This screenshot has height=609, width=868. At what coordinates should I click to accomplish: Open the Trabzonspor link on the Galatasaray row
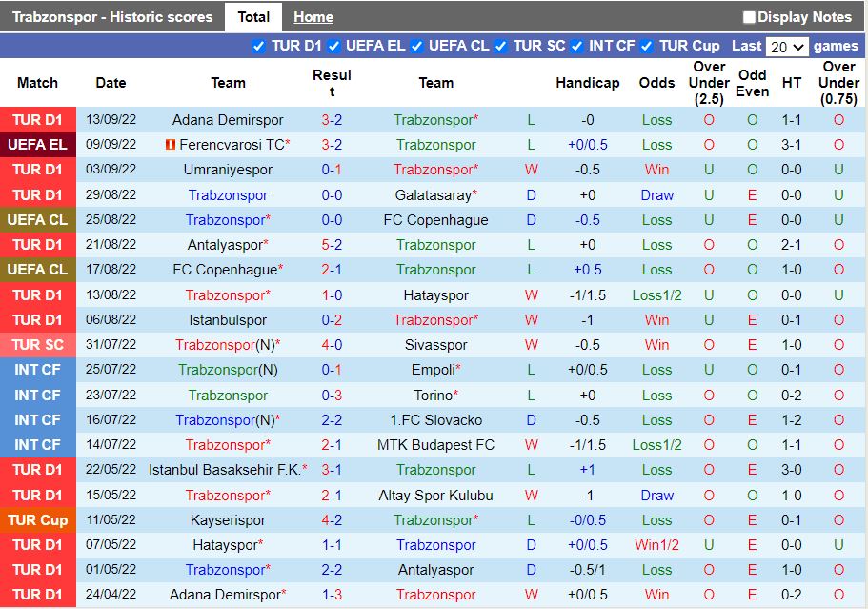[x=228, y=194]
